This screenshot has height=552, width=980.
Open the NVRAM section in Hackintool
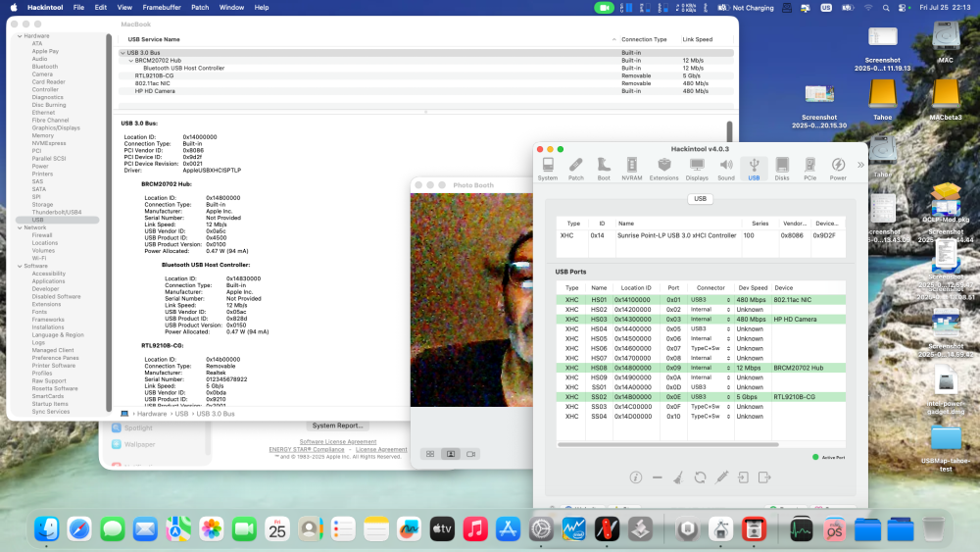tap(632, 169)
